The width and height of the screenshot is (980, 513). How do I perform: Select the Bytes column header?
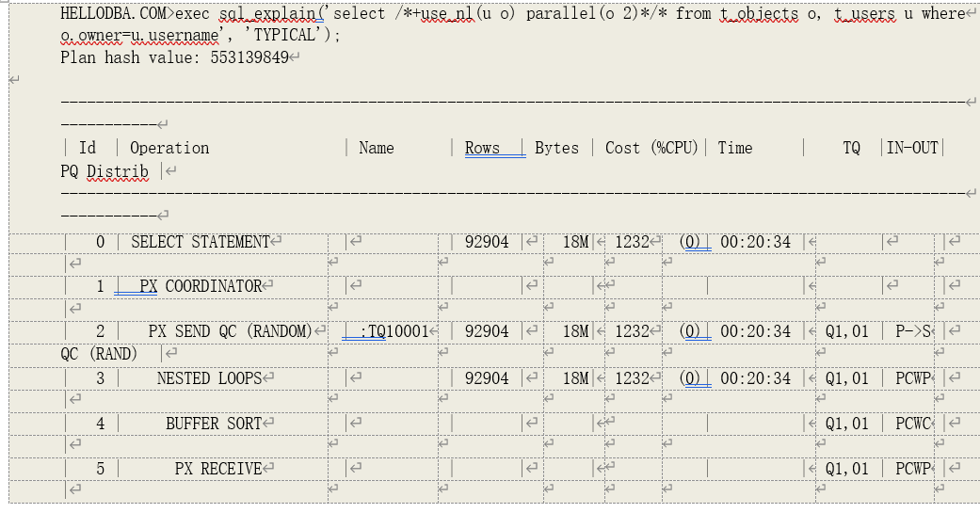(x=556, y=148)
